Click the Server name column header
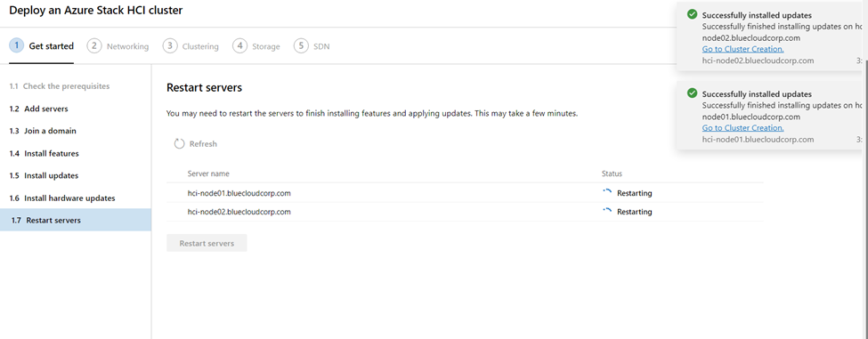 (208, 174)
